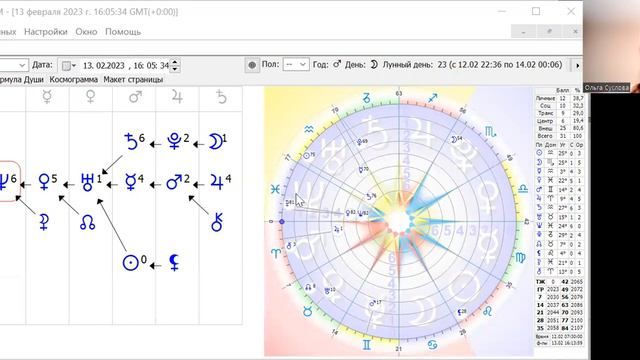640x360 pixels.
Task: Click the Taurus sign on the chart
Action: pyautogui.click(x=308, y=311)
